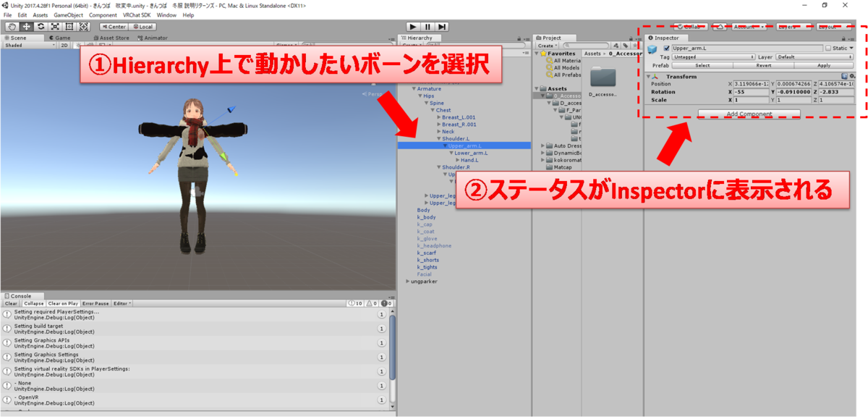Click the prefab Select button

tap(702, 65)
